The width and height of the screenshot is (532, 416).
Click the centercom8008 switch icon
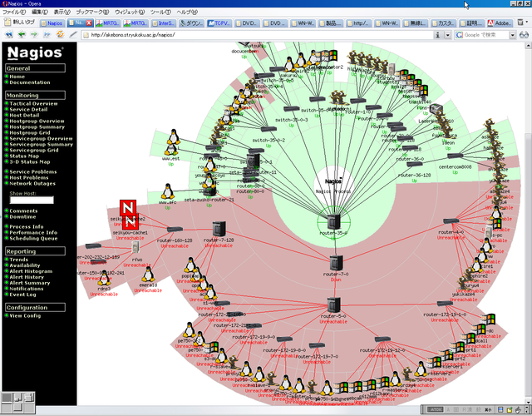455,156
